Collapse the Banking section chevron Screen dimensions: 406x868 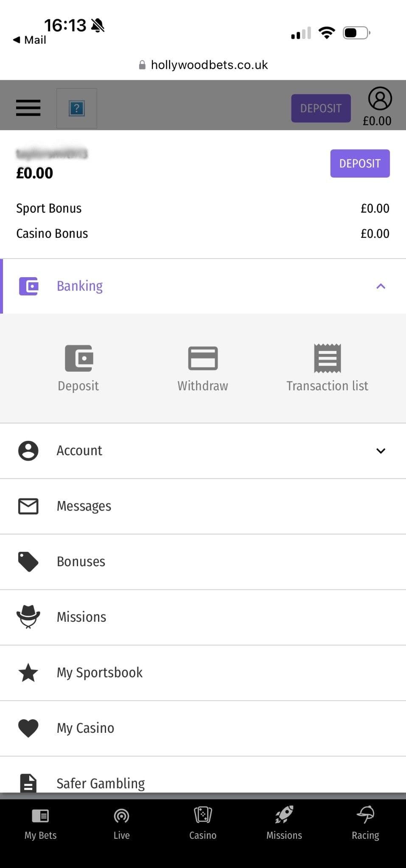point(381,287)
